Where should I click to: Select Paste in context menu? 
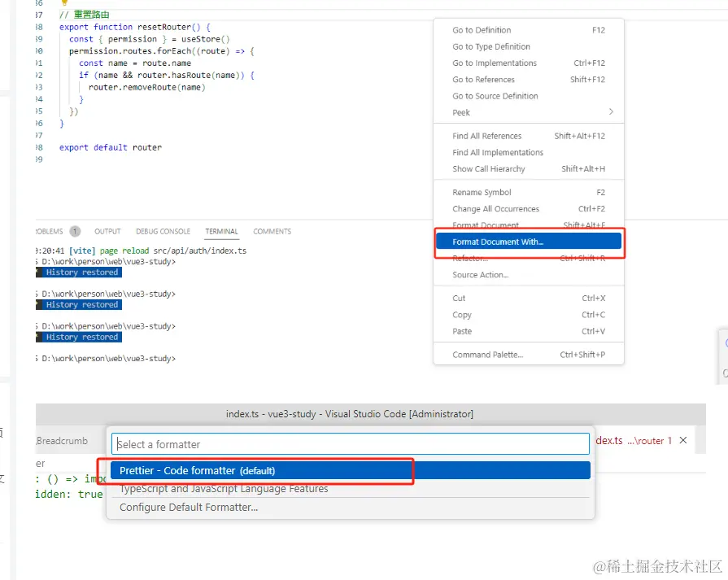[x=529, y=331]
